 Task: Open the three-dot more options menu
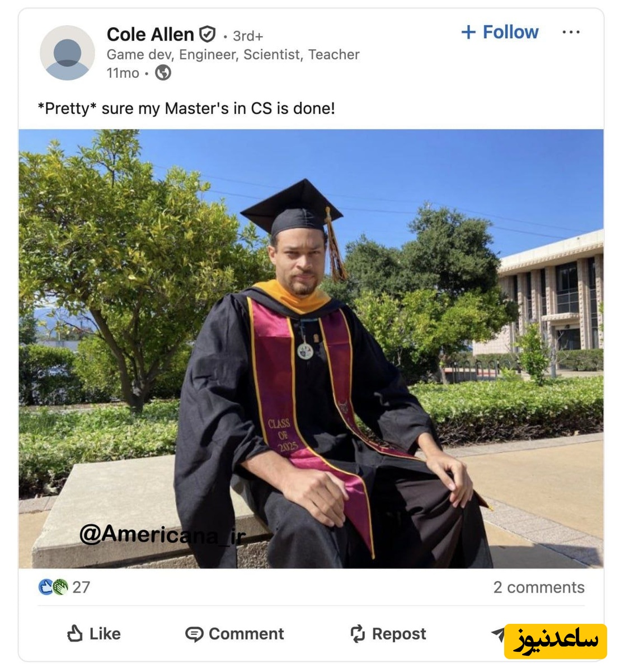pos(571,32)
